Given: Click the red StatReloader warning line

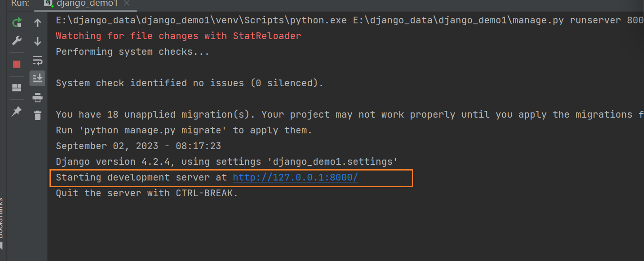Looking at the screenshot, I should [x=178, y=36].
